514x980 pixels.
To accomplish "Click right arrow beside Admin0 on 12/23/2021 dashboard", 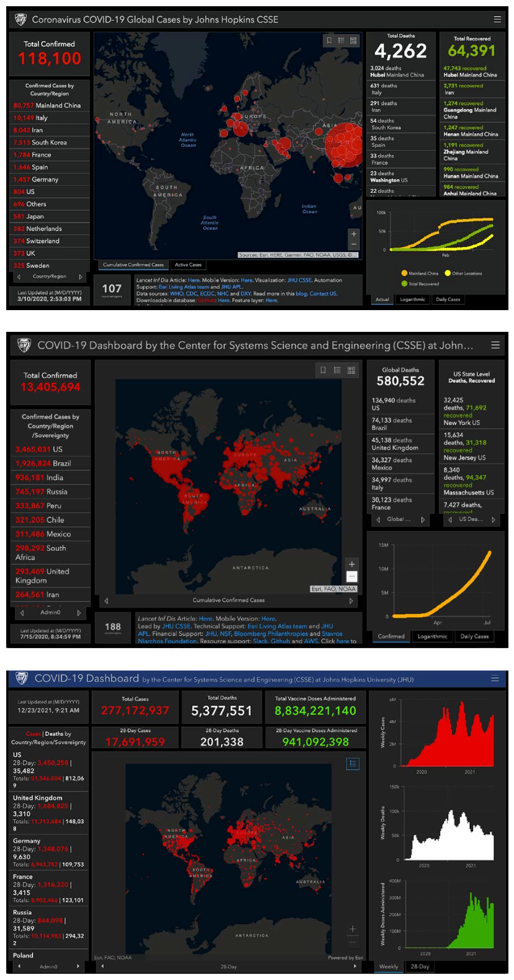I will click(78, 966).
